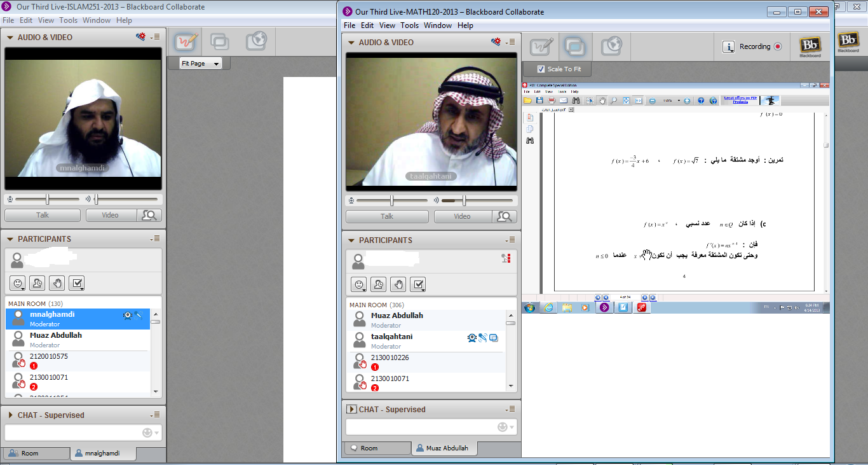
Task: Open View menu in ISLAM251 window
Action: (x=46, y=20)
